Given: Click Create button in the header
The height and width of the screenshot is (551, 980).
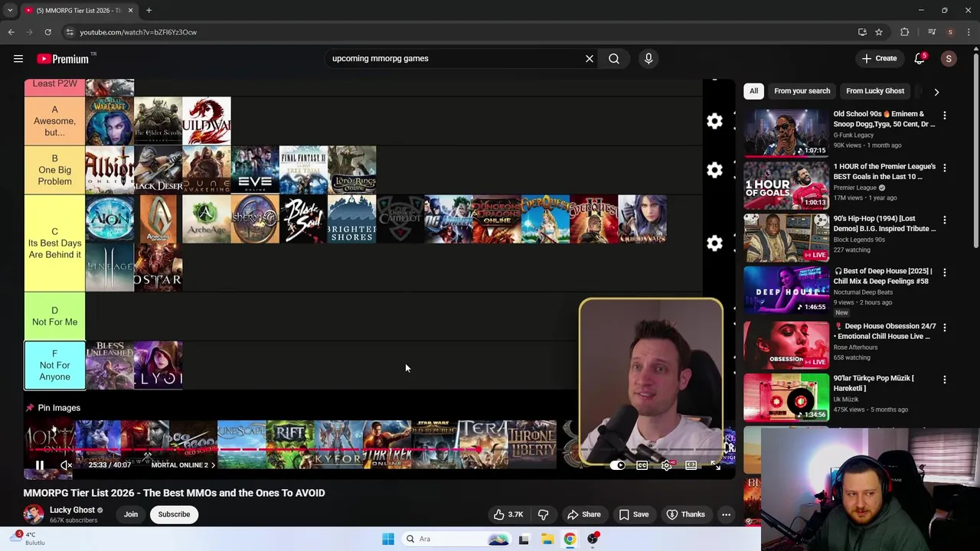Looking at the screenshot, I should tap(878, 58).
